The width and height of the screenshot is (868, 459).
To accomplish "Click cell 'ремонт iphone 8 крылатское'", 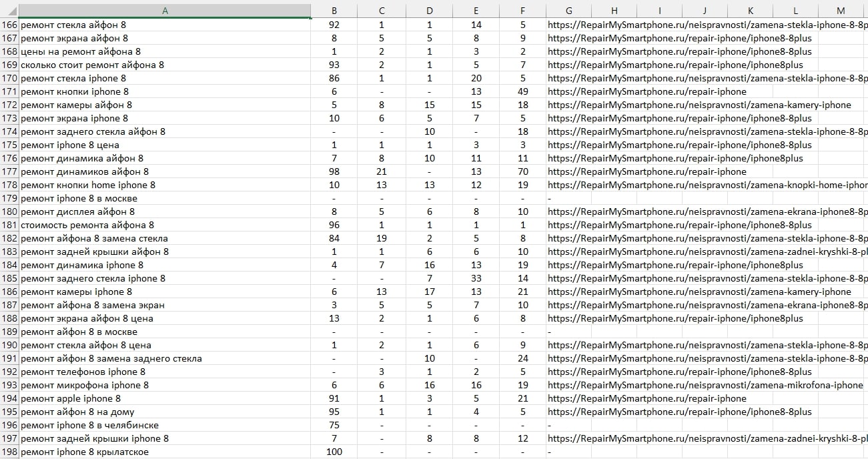I will [x=165, y=452].
